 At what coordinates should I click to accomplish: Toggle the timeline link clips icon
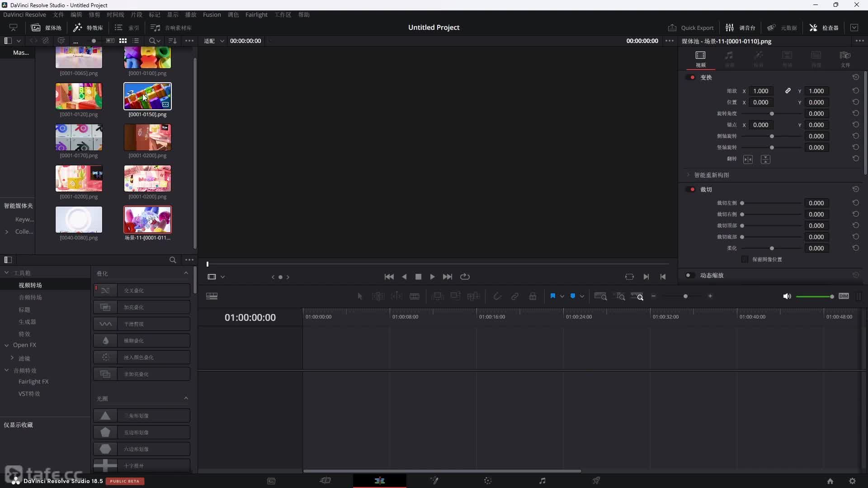[515, 296]
